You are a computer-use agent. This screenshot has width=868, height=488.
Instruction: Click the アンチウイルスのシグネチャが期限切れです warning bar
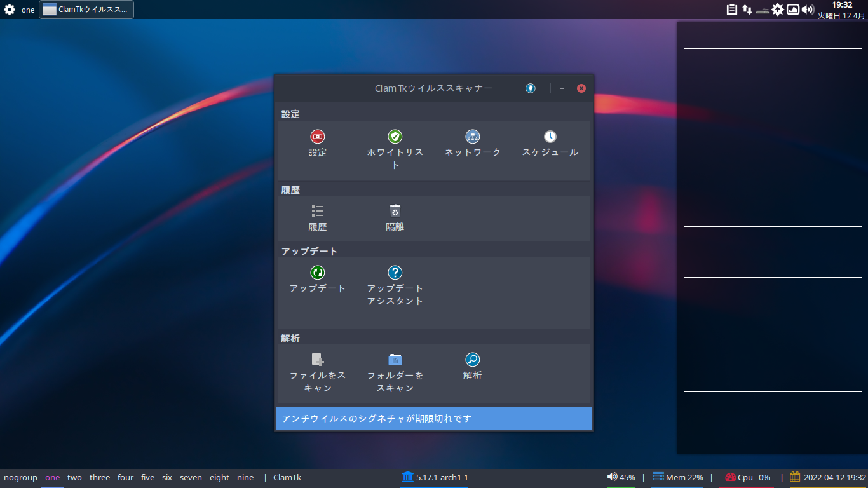coord(434,419)
